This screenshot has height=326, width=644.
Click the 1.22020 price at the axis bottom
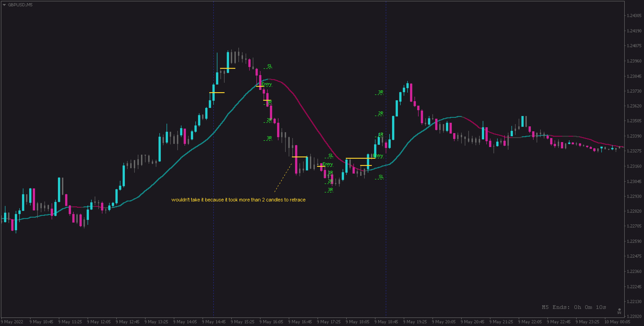[x=634, y=316]
